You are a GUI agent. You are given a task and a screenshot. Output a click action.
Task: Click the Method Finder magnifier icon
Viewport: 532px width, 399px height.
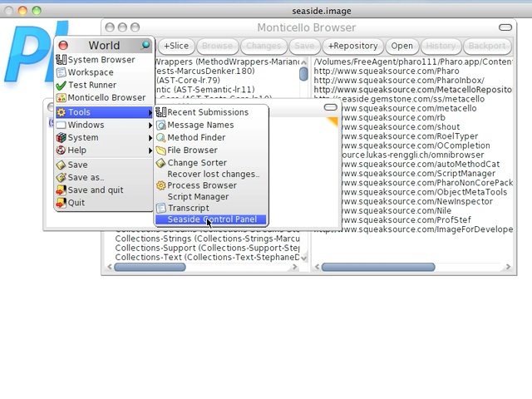point(160,137)
